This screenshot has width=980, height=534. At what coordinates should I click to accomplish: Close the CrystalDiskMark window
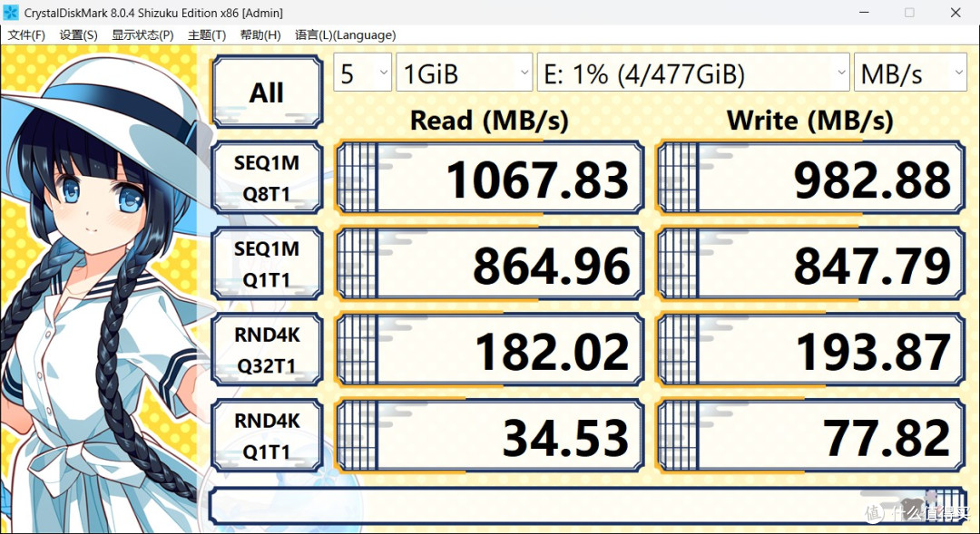point(955,13)
